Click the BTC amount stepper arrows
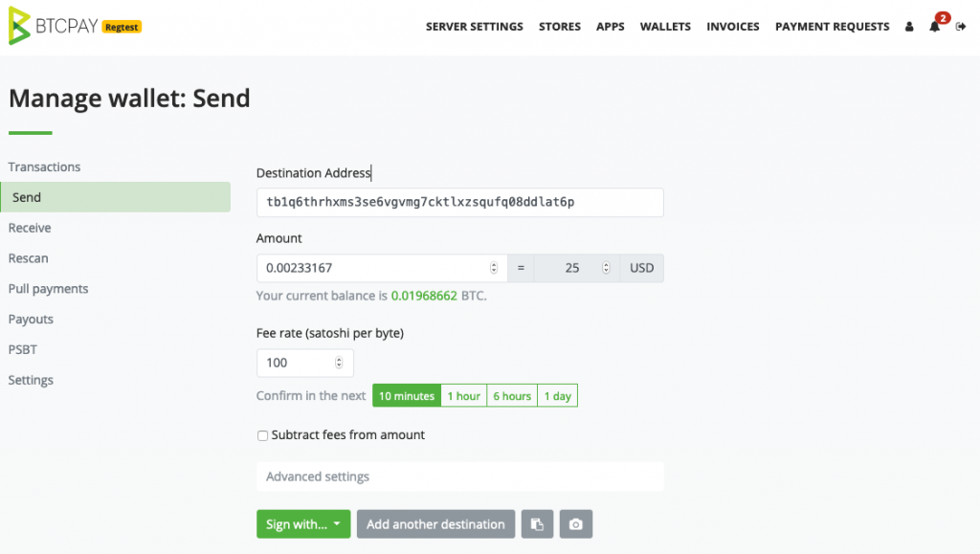Image resolution: width=980 pixels, height=554 pixels. 494,268
